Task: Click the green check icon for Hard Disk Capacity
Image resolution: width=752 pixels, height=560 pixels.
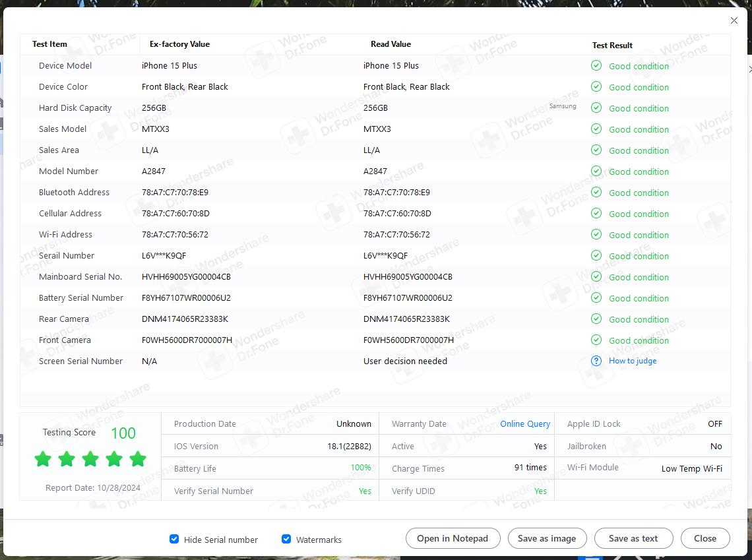Action: 596,108
